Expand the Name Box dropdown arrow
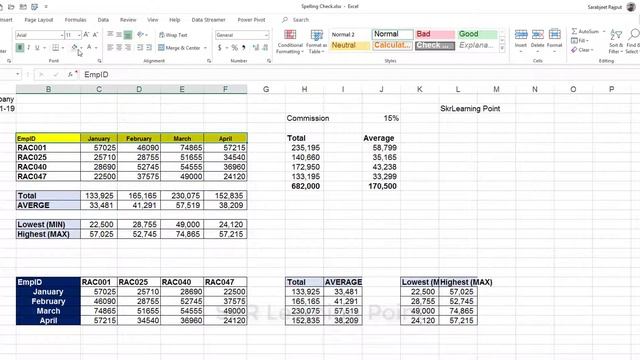Viewport: 640px width, 360px height. pyautogui.click(x=18, y=75)
